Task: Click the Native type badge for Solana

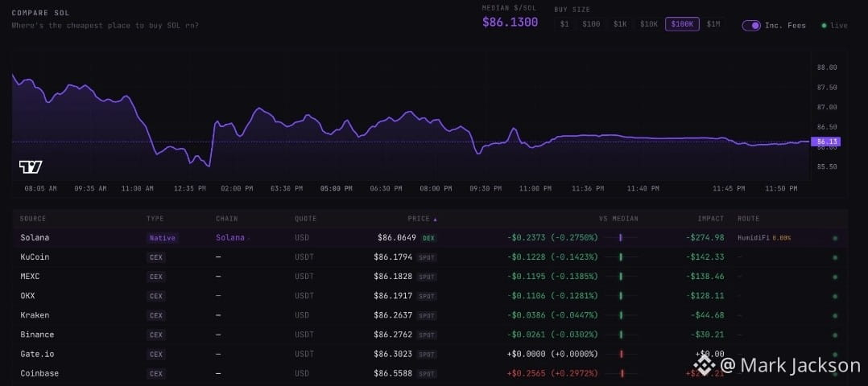Action: click(162, 238)
